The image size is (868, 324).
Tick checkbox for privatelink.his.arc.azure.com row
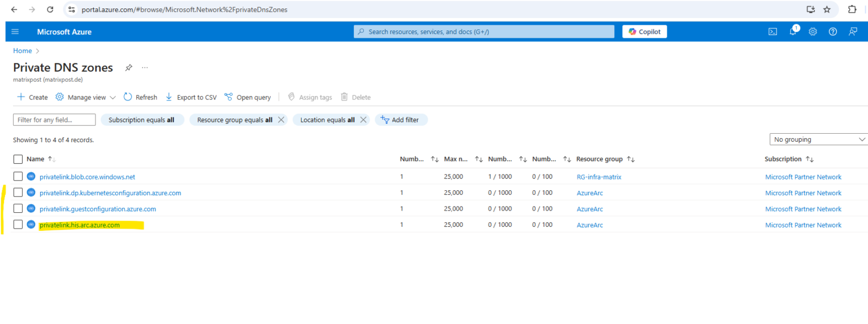(18, 225)
